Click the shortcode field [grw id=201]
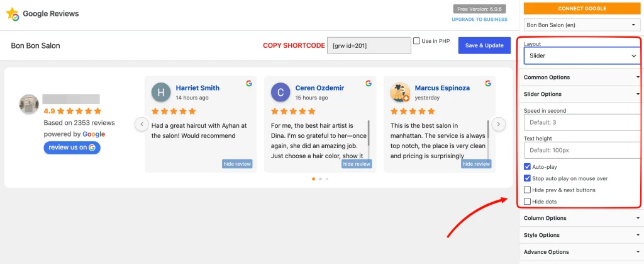Viewport: 644px width, 264px height. point(369,45)
